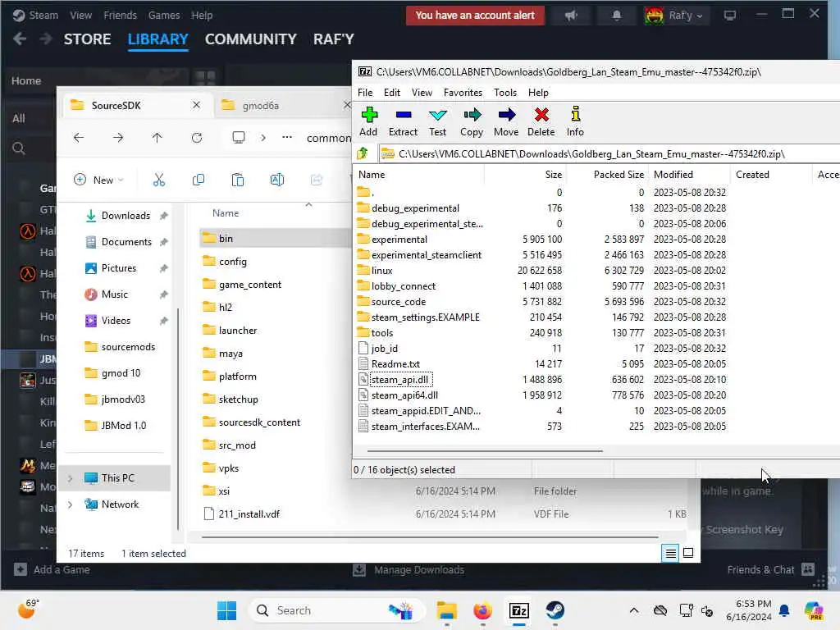Screen dimensions: 840x630
Task: Open the Info icon in 7-Zip toolbar
Action: tap(575, 121)
